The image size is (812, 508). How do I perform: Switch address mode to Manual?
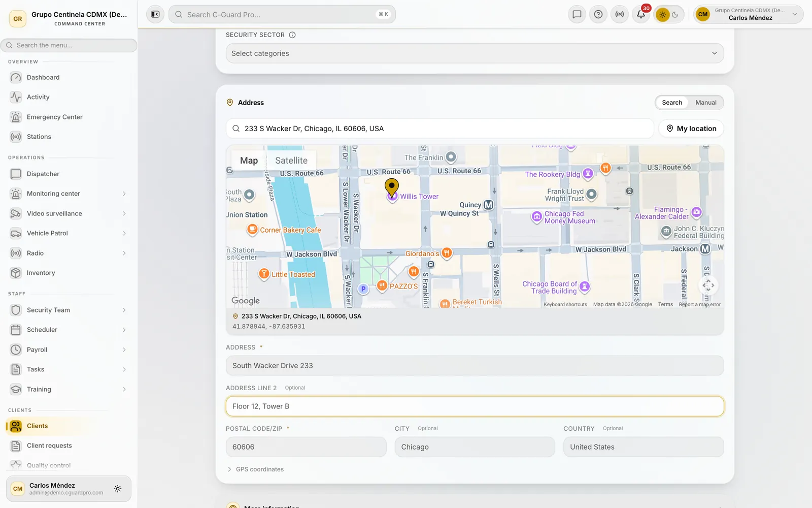706,103
